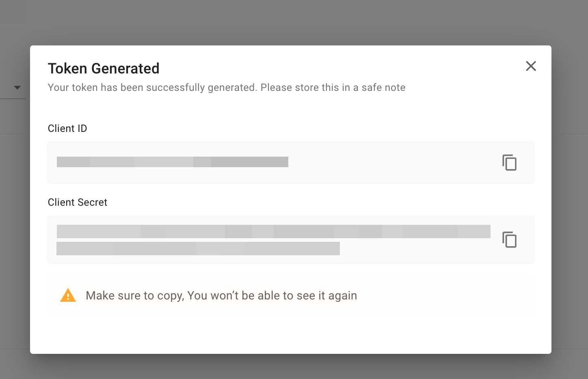
Task: Click the Client ID label
Action: click(x=67, y=128)
